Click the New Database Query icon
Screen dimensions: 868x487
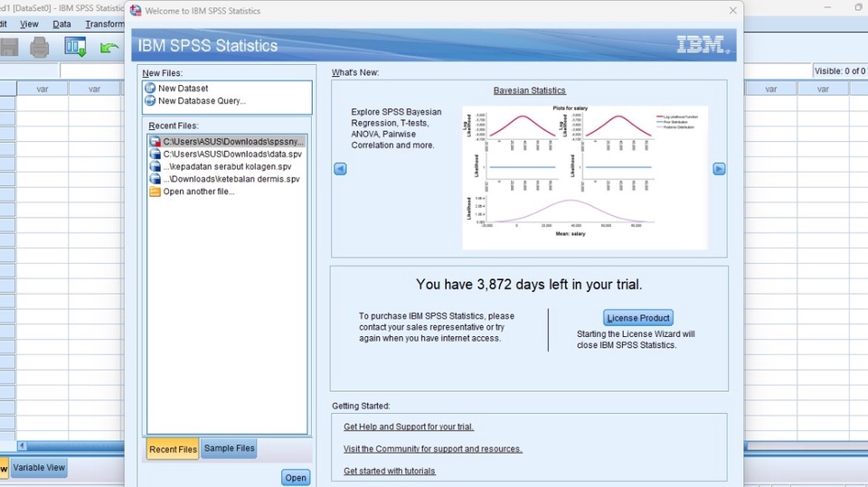150,100
